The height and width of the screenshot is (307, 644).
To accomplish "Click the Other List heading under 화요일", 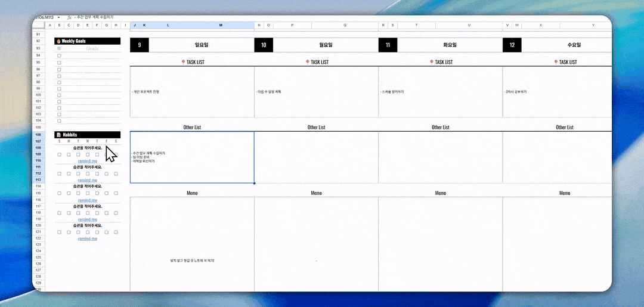I will (x=441, y=127).
